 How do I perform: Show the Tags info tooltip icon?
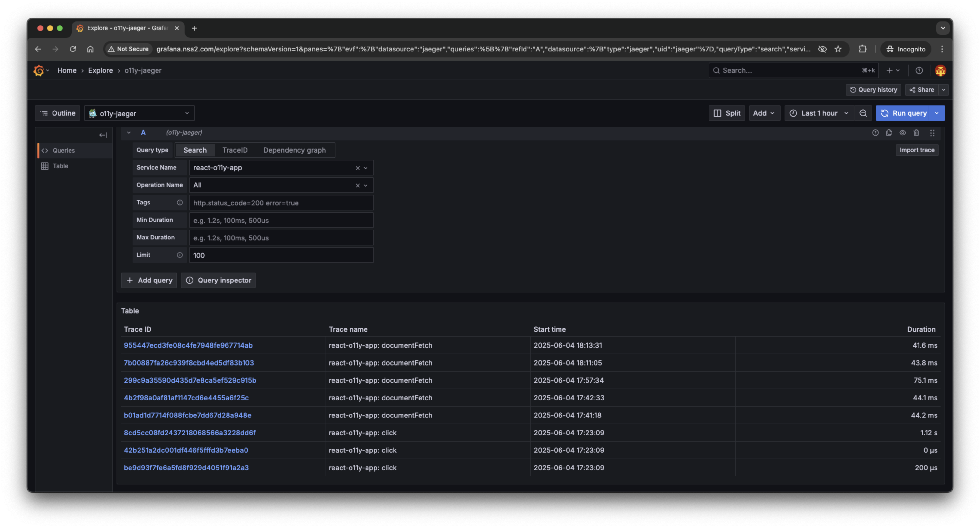coord(180,203)
